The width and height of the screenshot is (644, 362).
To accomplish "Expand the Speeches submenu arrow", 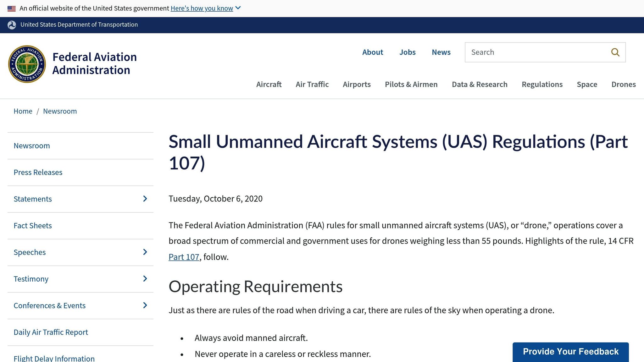I will pos(145,252).
